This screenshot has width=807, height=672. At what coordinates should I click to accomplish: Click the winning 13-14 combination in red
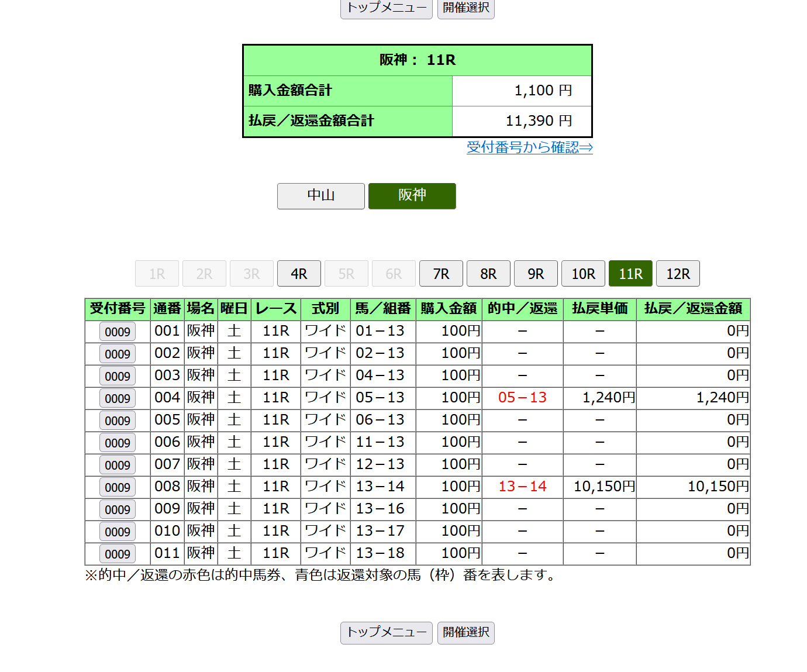coord(522,487)
